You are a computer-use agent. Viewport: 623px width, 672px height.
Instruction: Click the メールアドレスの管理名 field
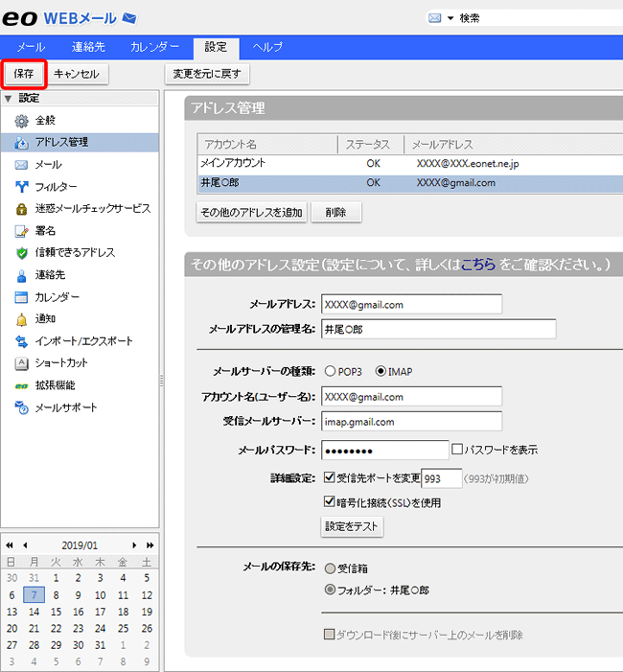438,329
